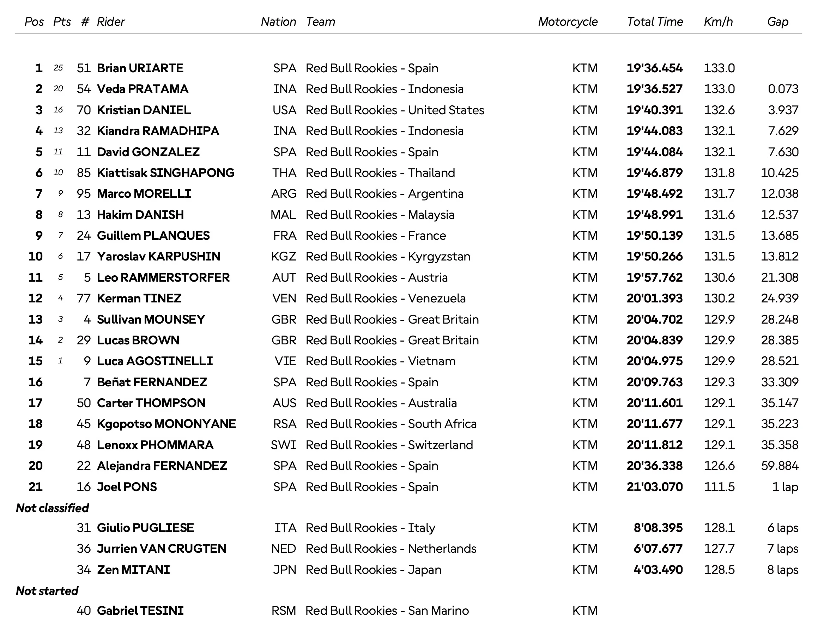Select rider Veda PRATAMA
Image resolution: width=818 pixels, height=644 pixels.
[143, 89]
